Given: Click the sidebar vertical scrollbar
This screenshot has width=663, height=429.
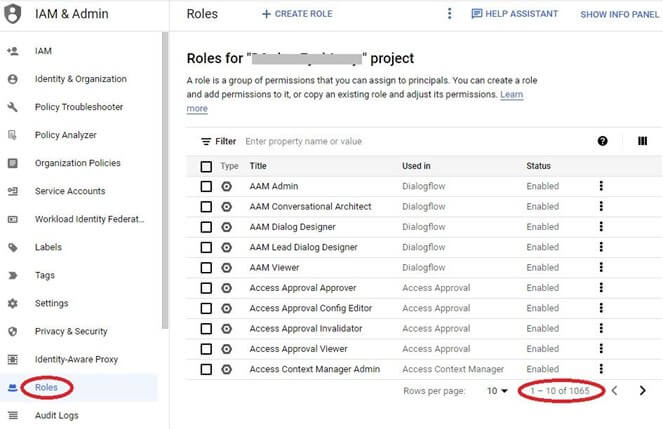Looking at the screenshot, I should point(165,180).
